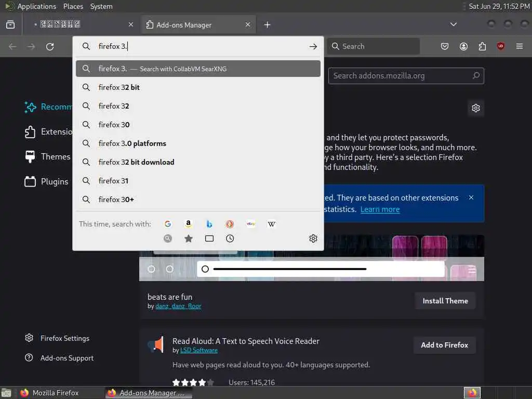Search this time with Bing
Image resolution: width=532 pixels, height=399 pixels.
coord(209,224)
